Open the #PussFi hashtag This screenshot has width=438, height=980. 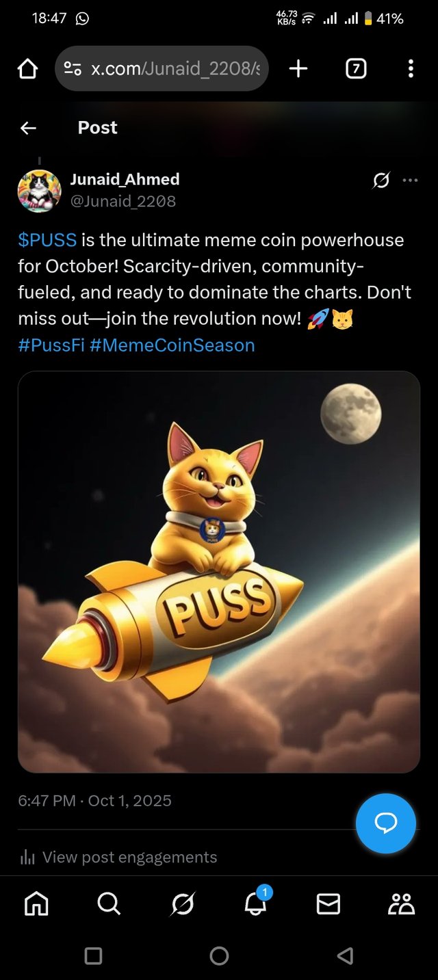(x=51, y=345)
